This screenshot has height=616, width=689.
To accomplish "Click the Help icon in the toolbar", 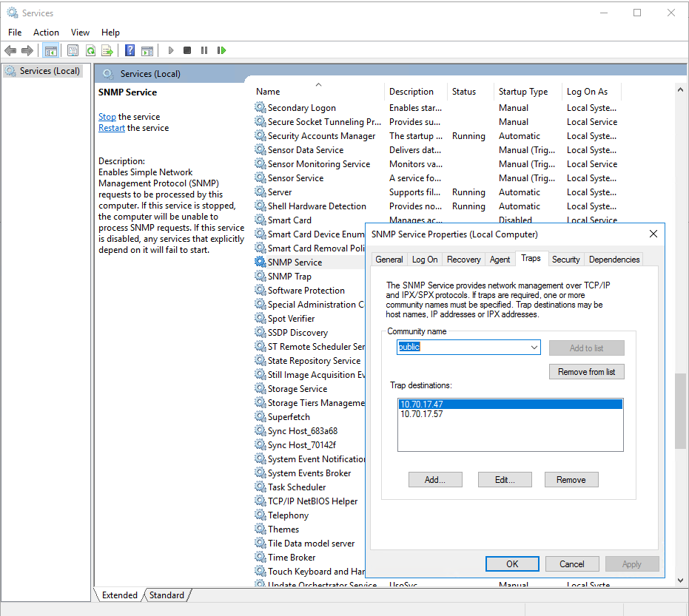I will click(x=129, y=50).
